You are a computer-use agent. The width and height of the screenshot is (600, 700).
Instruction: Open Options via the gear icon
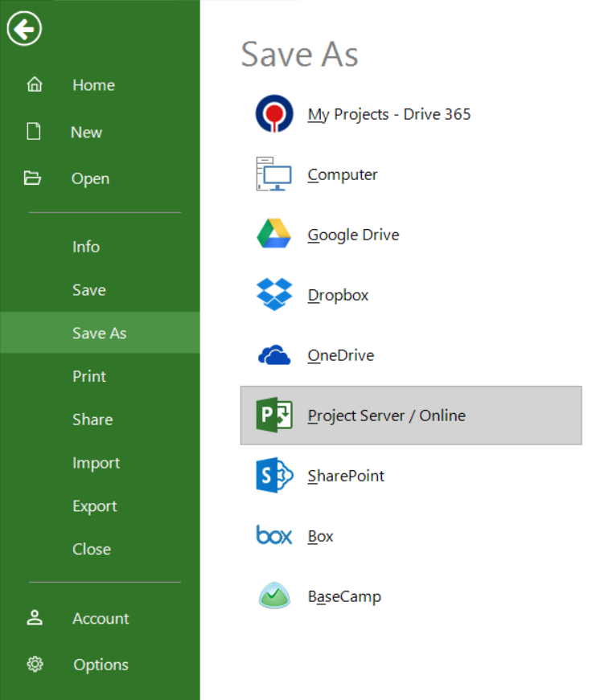34,665
